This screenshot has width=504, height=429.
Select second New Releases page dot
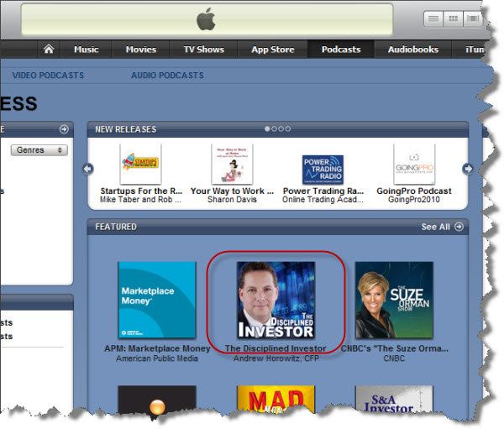point(274,128)
